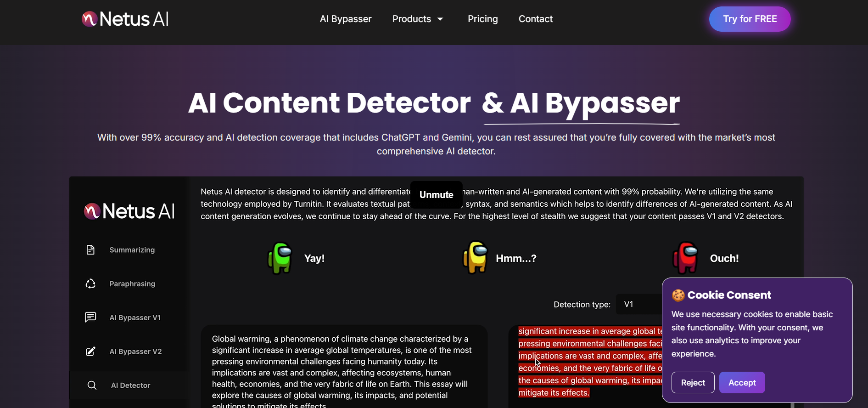Click the Netus AI logo in header

point(125,19)
